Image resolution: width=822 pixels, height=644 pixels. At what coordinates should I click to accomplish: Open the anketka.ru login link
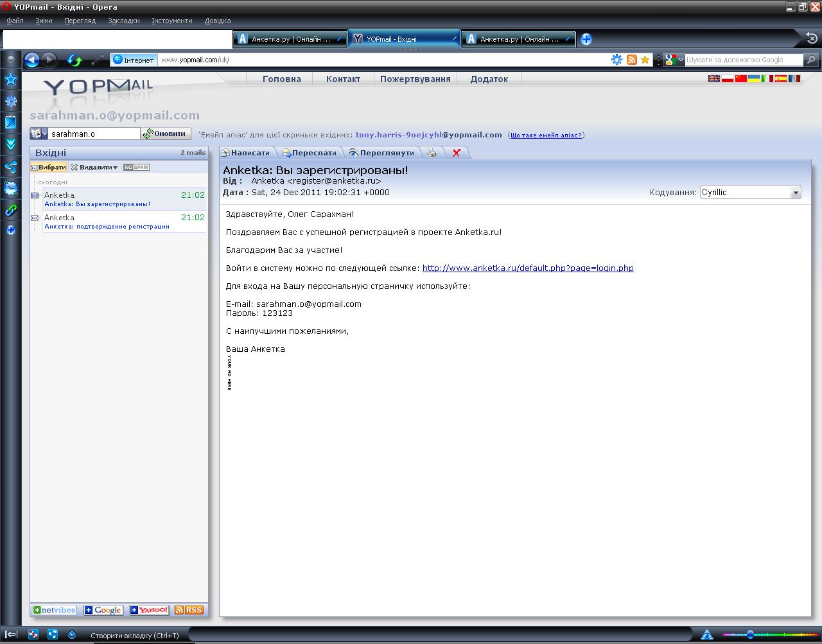pyautogui.click(x=528, y=268)
